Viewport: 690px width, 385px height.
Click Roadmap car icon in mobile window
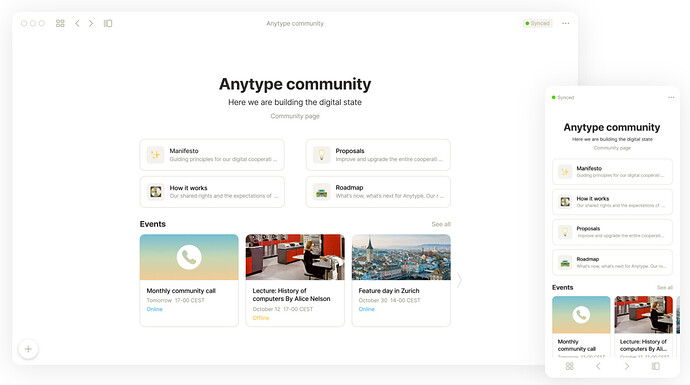(565, 263)
